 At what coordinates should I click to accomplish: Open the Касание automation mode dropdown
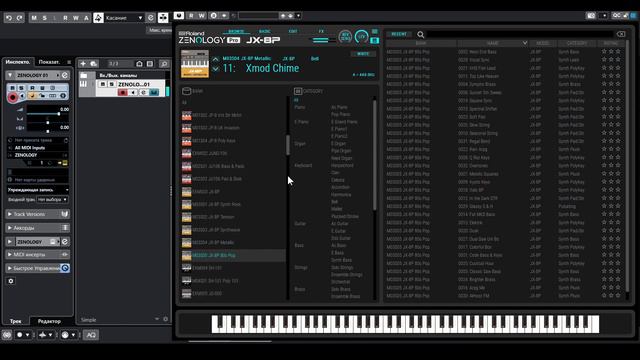click(x=124, y=18)
